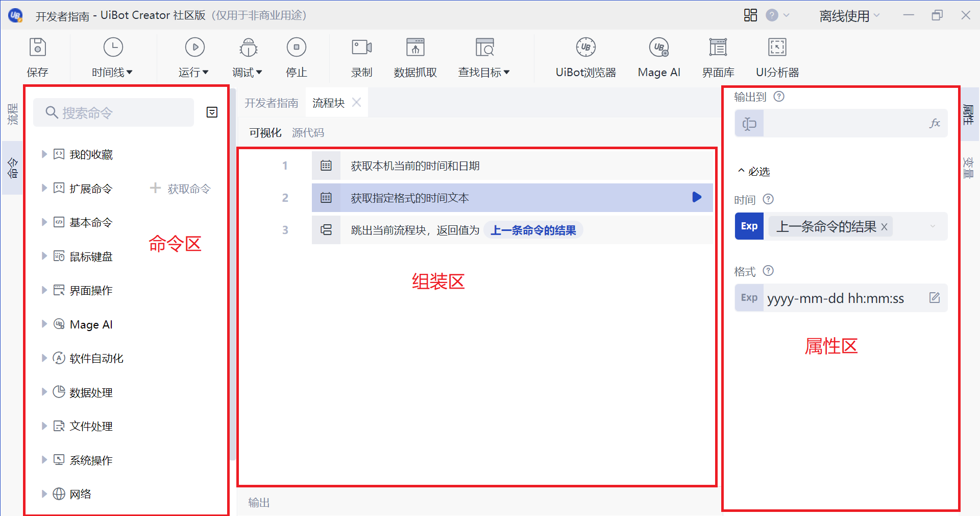
Task: Switch to the 开发者指南 tab
Action: (271, 103)
